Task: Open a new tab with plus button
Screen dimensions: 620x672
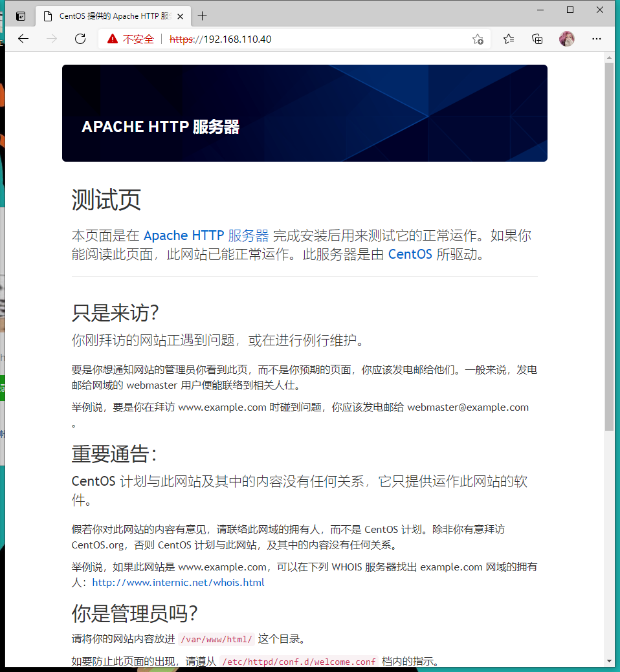Action: pyautogui.click(x=202, y=16)
